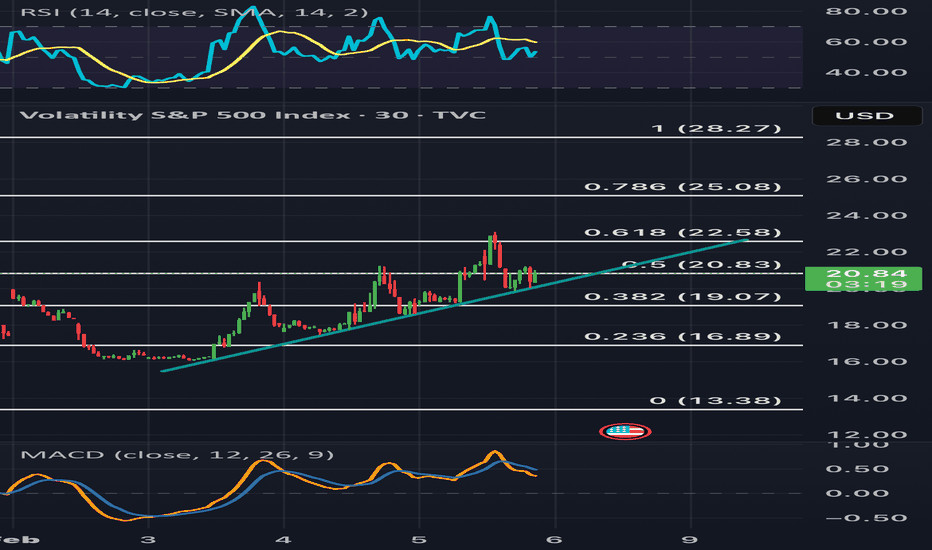Open the USD currency selector

(864, 116)
